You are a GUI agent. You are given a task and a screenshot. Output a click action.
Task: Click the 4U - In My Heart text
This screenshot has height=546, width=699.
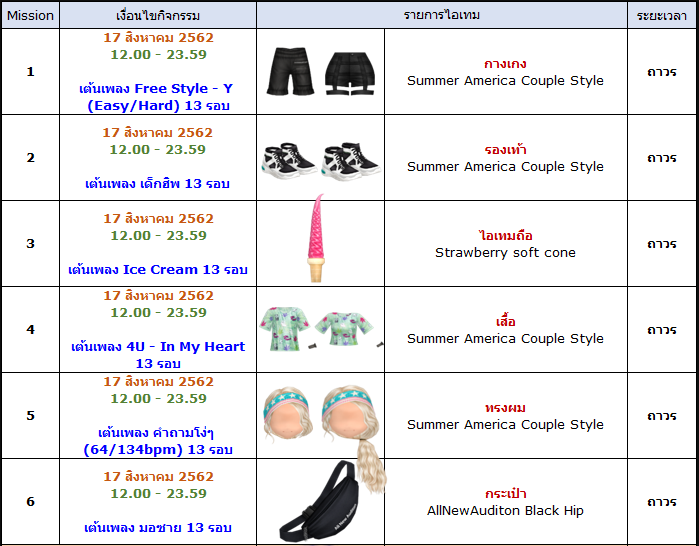[x=158, y=347]
